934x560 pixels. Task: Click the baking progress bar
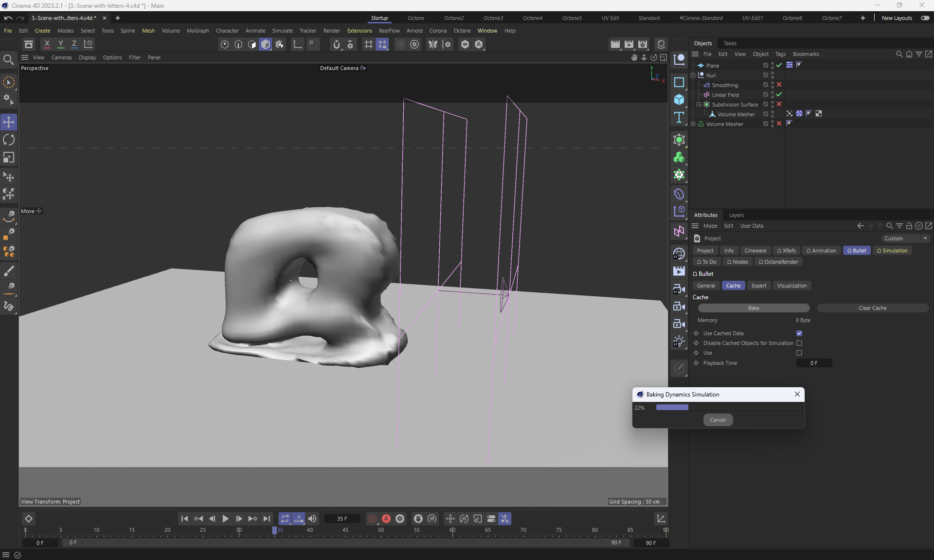729,408
